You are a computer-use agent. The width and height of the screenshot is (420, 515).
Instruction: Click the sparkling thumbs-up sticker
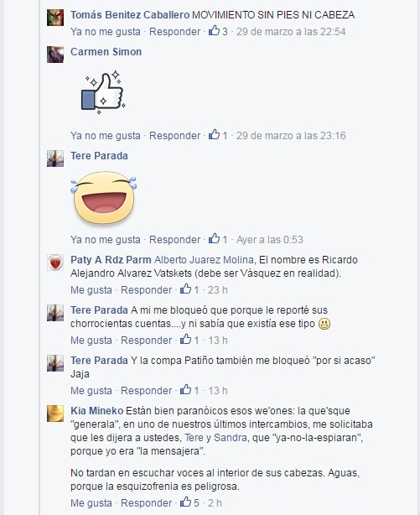coord(103,92)
